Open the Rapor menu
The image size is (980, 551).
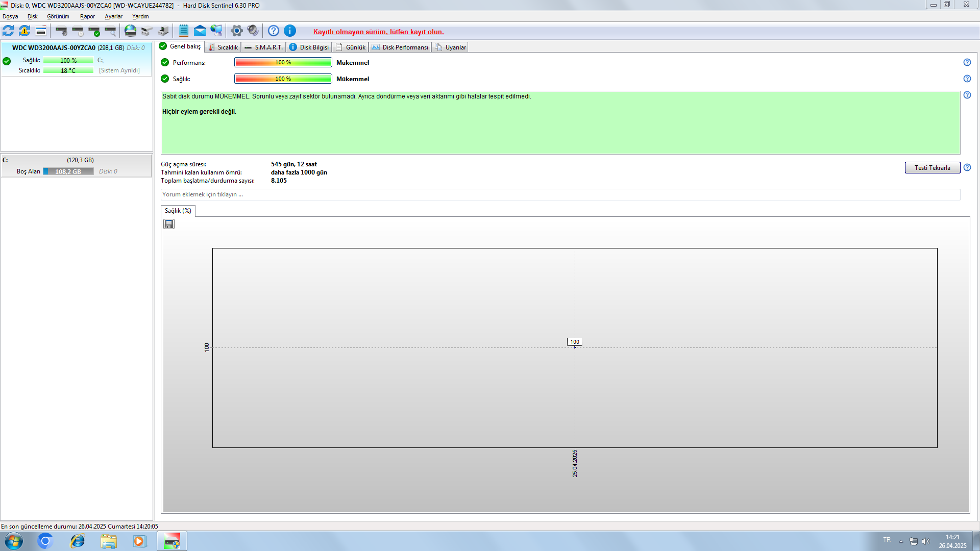(87, 16)
